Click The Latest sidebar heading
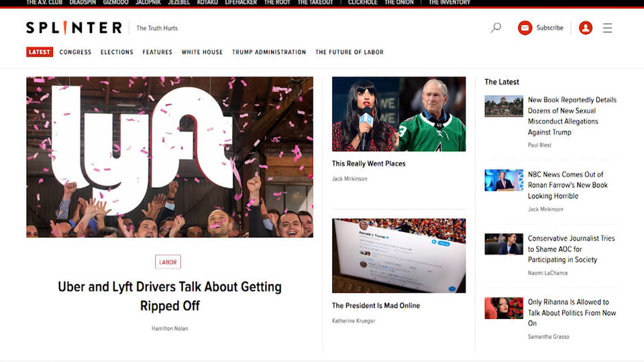644x362 pixels. pos(502,82)
